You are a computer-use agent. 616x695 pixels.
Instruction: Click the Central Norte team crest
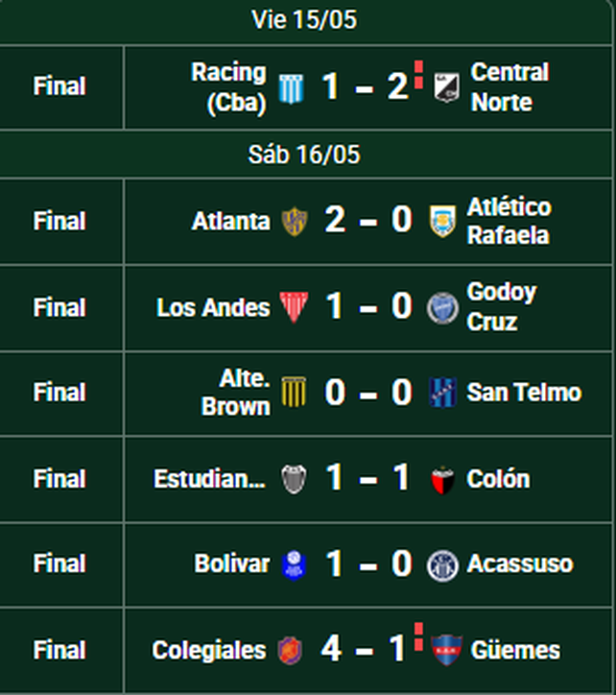click(x=446, y=87)
